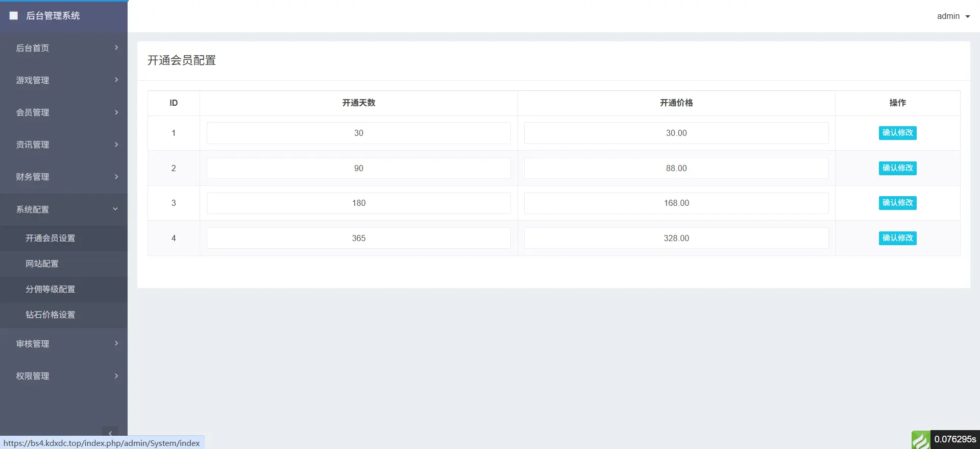Open 分佣等级配置 submenu item
The image size is (980, 449).
[64, 289]
